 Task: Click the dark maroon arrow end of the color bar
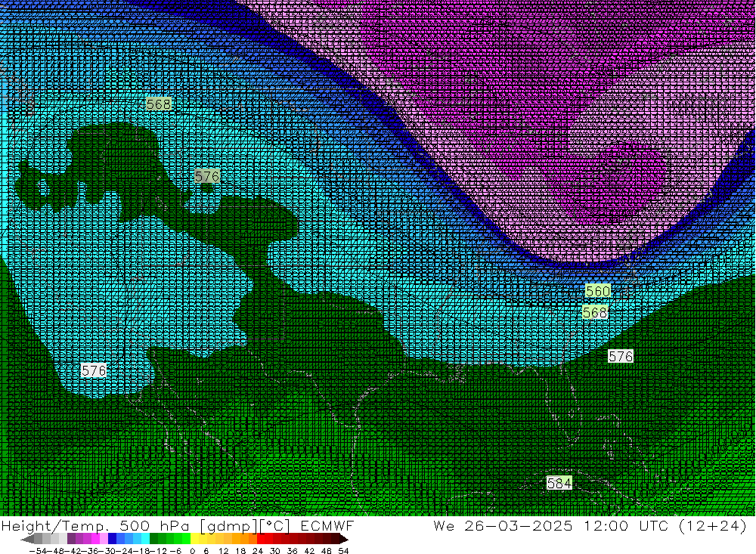click(x=343, y=539)
